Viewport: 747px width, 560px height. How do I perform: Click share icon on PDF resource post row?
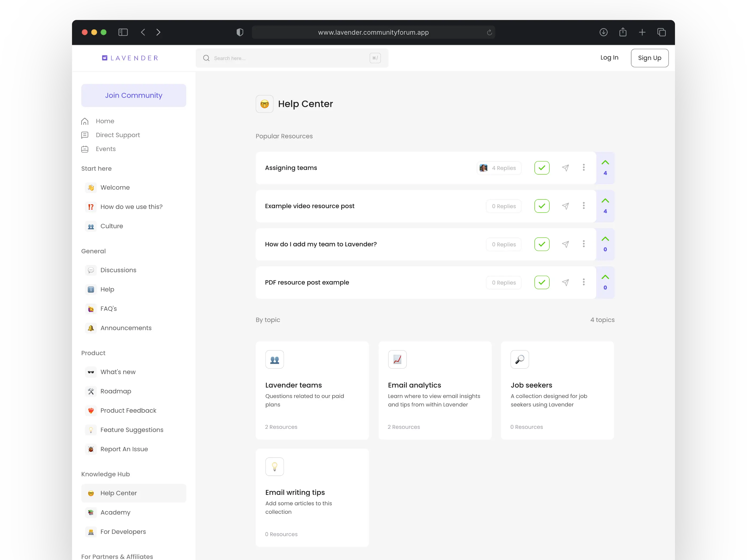click(565, 282)
